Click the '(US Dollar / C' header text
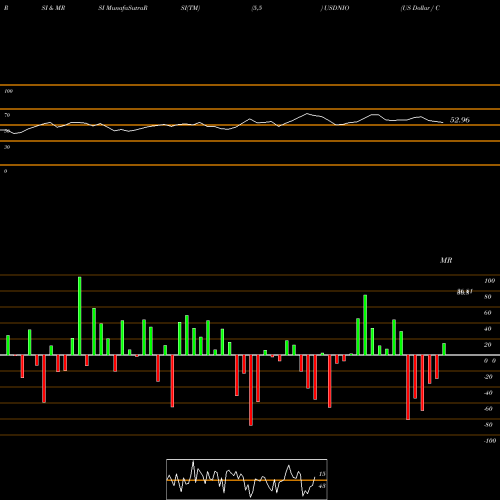Viewport: 500px width, 500px height. click(x=420, y=8)
